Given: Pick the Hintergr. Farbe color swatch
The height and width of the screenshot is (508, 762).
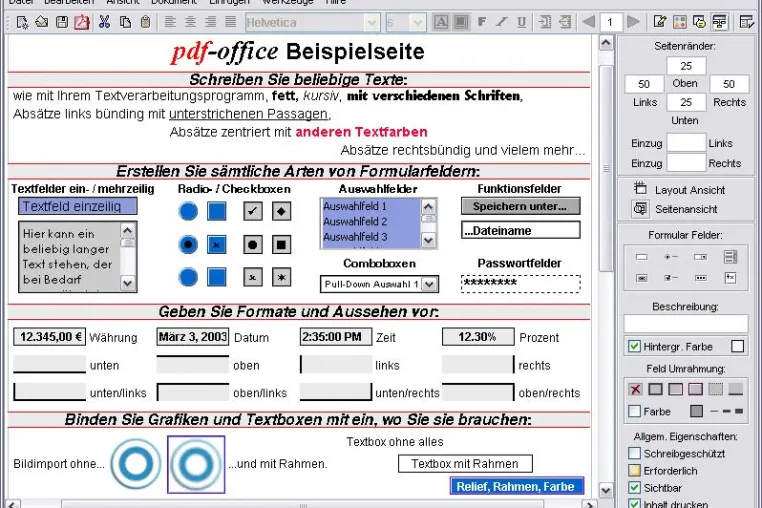Looking at the screenshot, I should tap(737, 346).
